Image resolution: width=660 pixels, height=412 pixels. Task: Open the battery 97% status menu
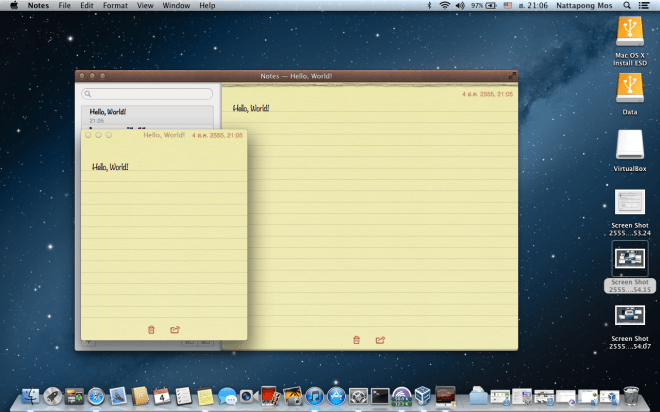484,6
